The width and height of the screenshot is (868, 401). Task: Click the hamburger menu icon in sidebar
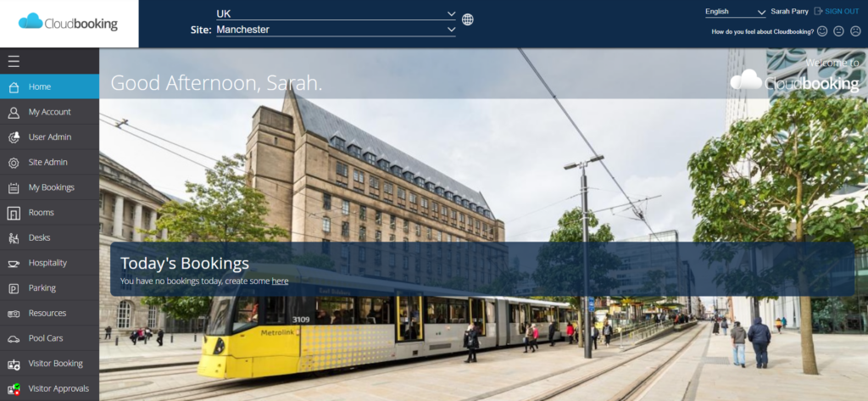tap(14, 61)
